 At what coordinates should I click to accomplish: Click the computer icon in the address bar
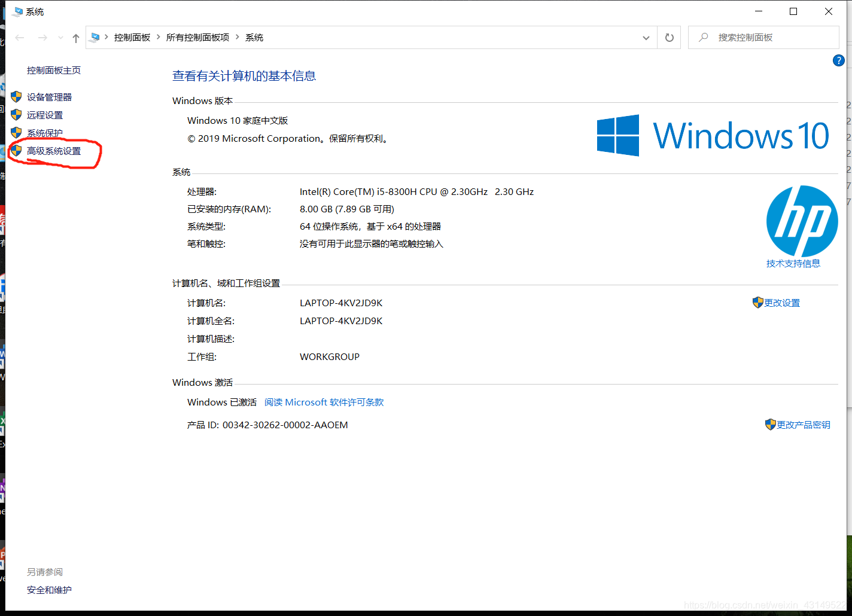point(95,37)
